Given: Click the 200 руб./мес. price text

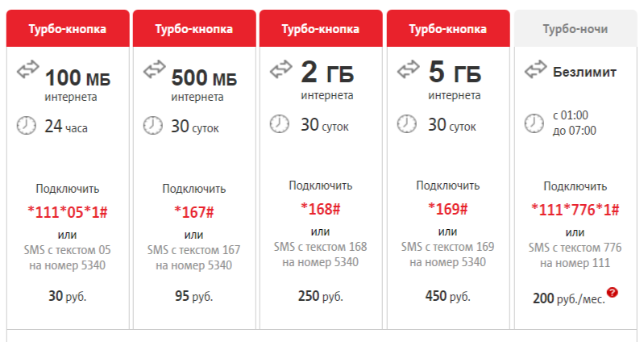Looking at the screenshot, I should (569, 298).
